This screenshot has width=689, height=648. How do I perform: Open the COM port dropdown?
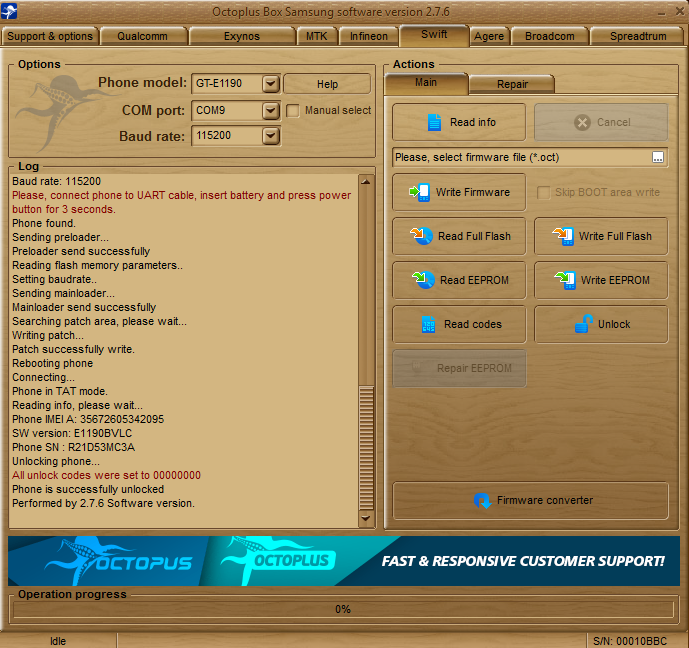tap(271, 110)
